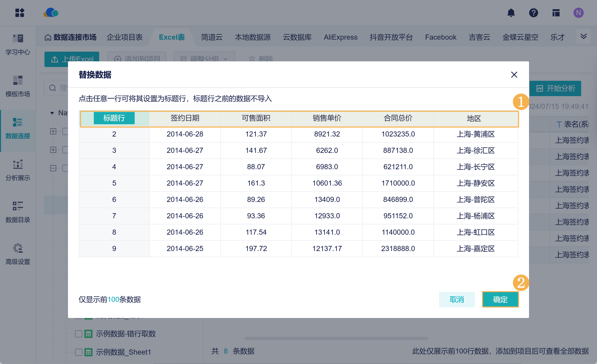Collapse the tree node with minus icon
The image size is (597, 364).
(x=53, y=168)
